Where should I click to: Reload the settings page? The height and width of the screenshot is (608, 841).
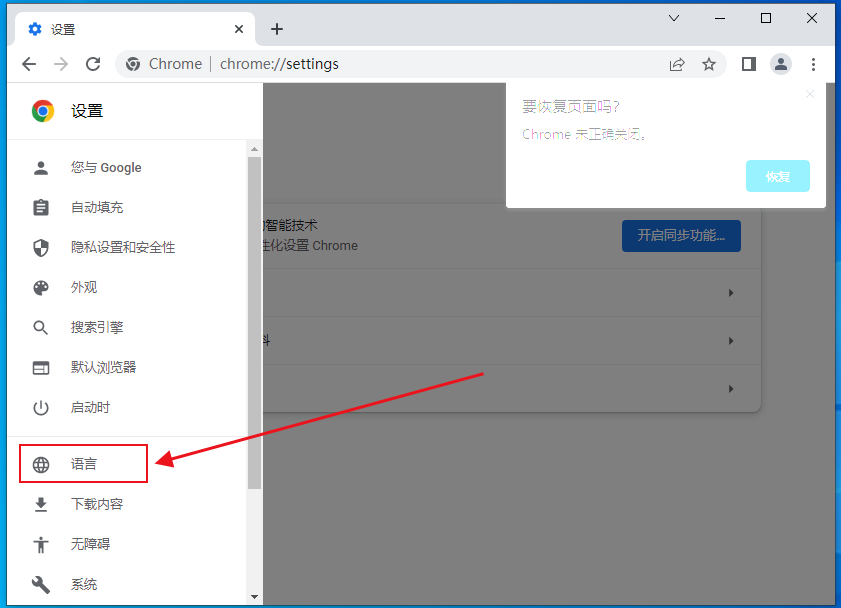click(x=93, y=64)
